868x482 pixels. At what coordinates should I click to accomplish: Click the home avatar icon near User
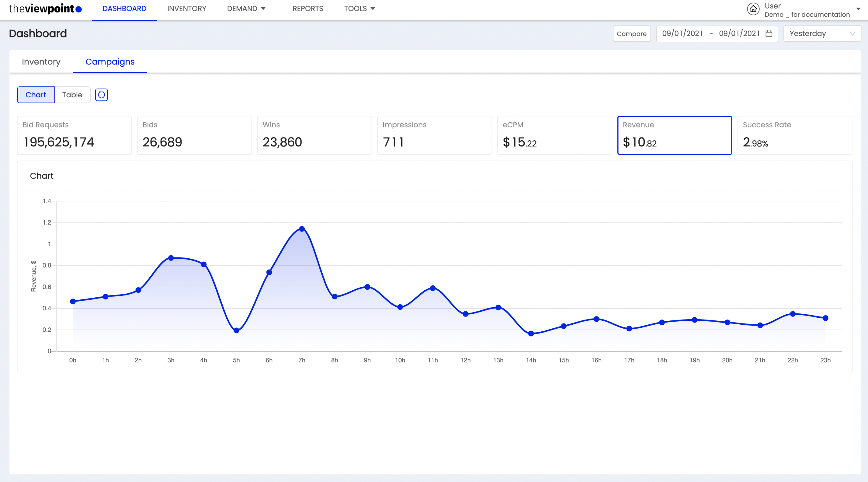[x=753, y=9]
